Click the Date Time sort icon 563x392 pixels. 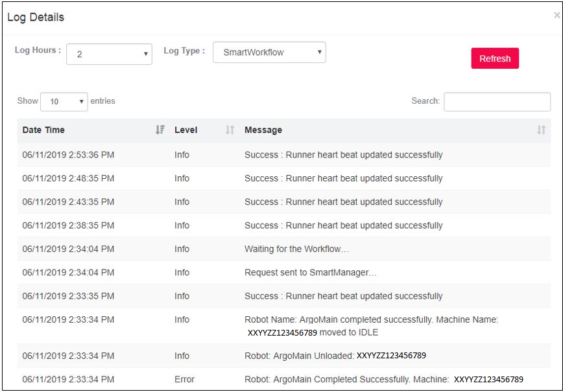coord(160,130)
